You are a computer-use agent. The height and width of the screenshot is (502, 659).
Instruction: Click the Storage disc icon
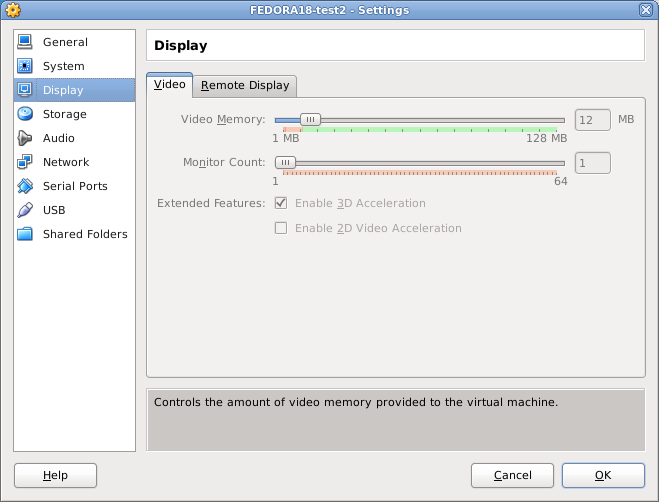(x=25, y=114)
